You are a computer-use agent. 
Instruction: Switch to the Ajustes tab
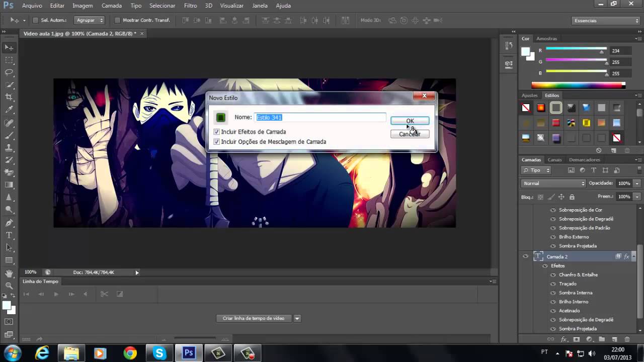529,96
